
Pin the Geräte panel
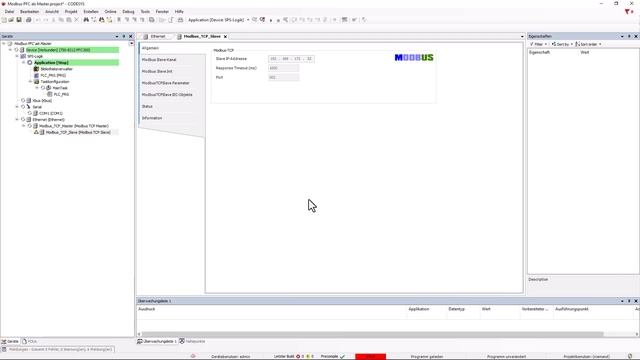tap(124, 36)
